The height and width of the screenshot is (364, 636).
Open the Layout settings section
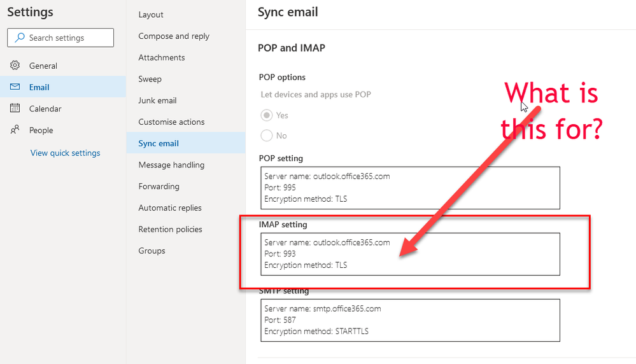point(151,15)
